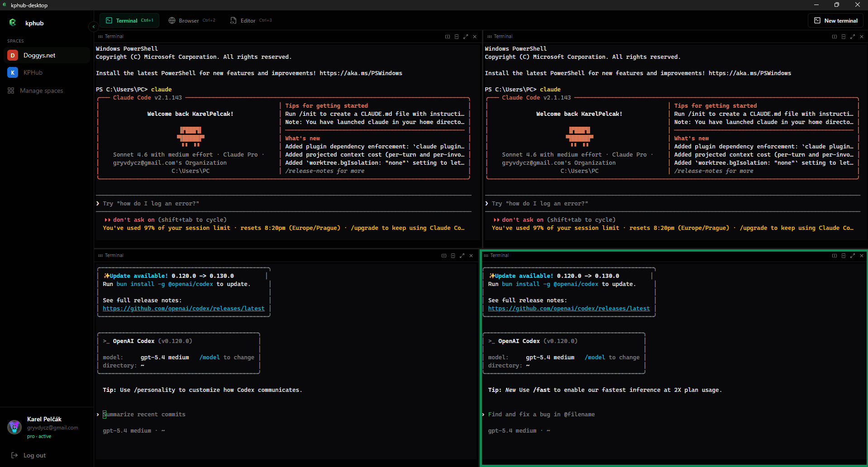Click the aka.ms/PSWindows URL in top-right terminal
Image resolution: width=868 pixels, height=467 pixels.
(x=750, y=73)
